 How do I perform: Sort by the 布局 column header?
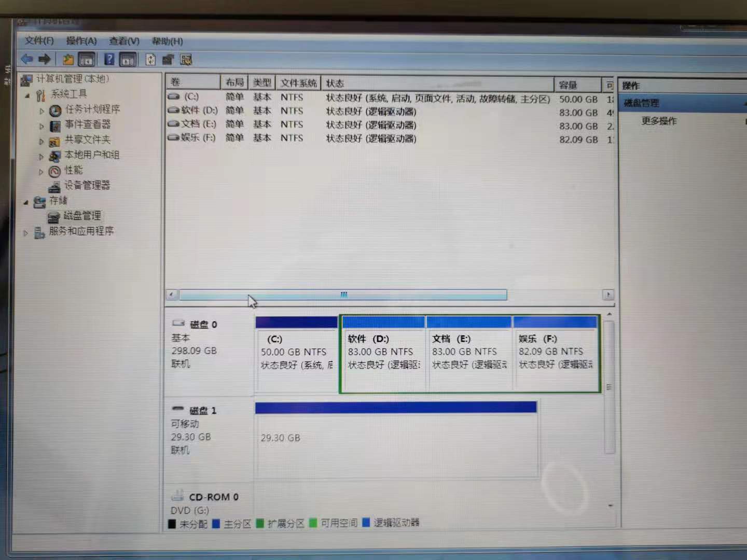(x=234, y=82)
